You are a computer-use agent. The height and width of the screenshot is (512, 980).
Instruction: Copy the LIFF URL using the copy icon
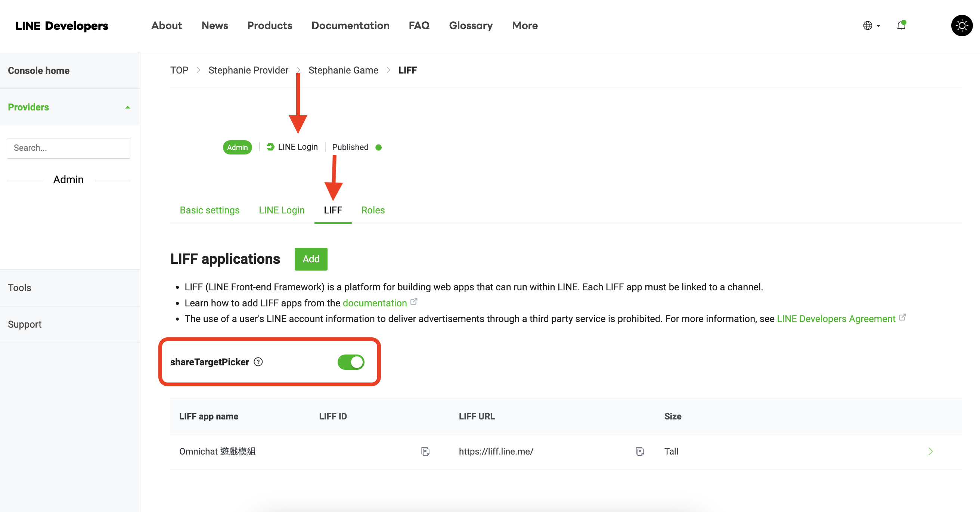point(639,451)
